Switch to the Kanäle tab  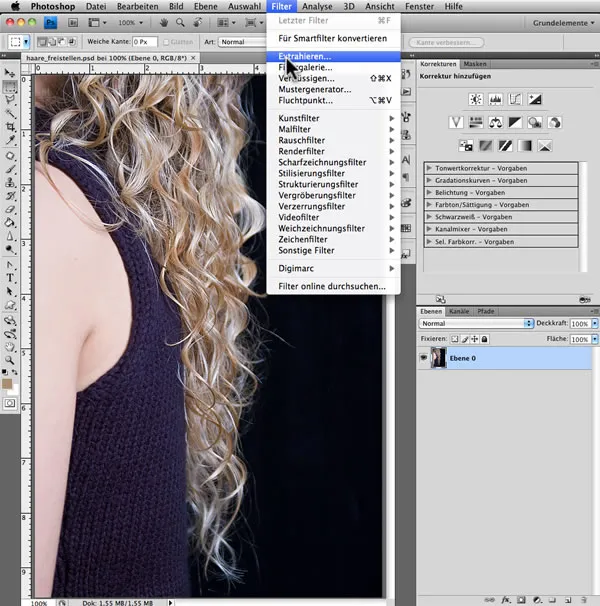[459, 311]
